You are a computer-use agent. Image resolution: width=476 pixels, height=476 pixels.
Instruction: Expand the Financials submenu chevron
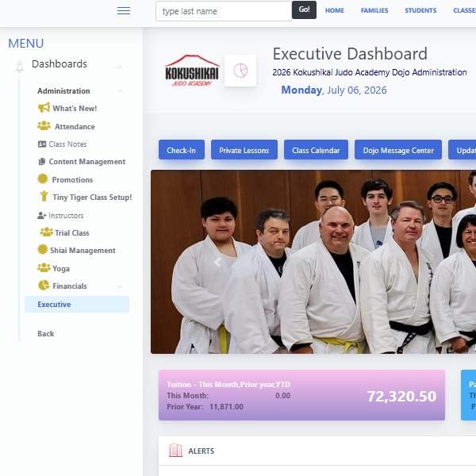pyautogui.click(x=120, y=286)
